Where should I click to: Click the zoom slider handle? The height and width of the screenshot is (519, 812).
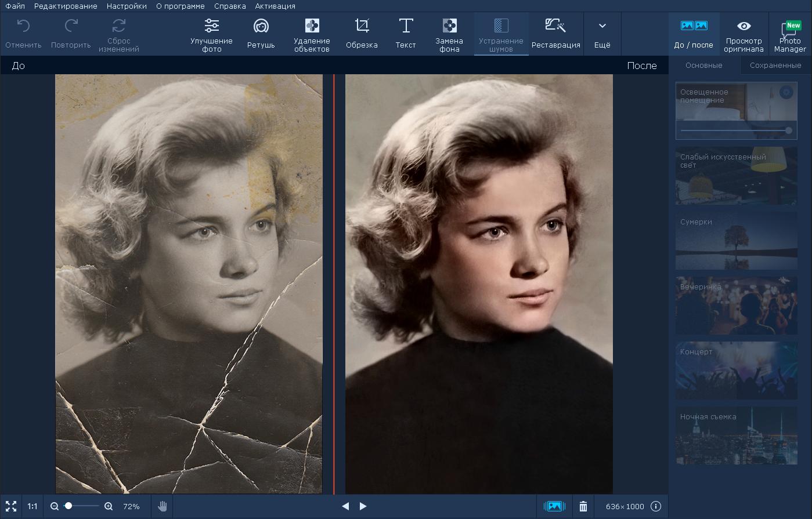68,506
